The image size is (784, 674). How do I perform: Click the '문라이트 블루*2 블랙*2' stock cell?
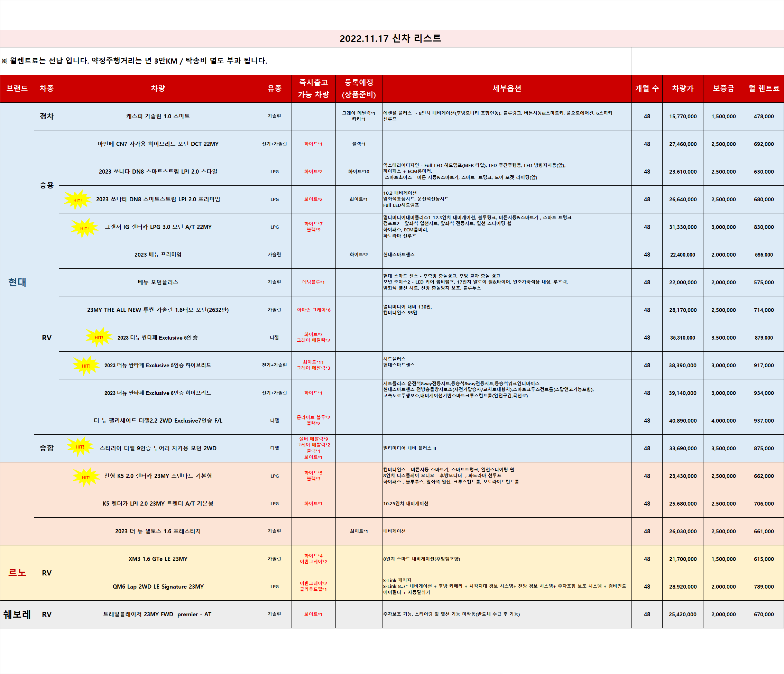pos(314,421)
